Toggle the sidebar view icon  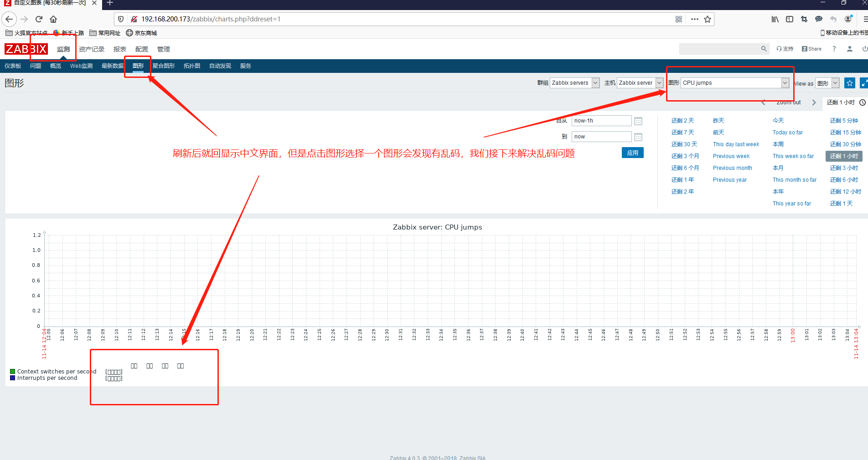[790, 19]
